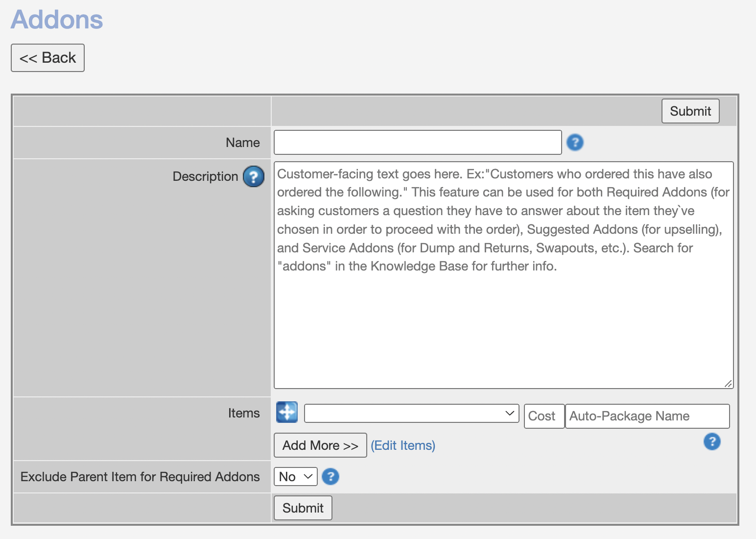The height and width of the screenshot is (539, 756).
Task: Click the Addons page heading
Action: pos(57,20)
